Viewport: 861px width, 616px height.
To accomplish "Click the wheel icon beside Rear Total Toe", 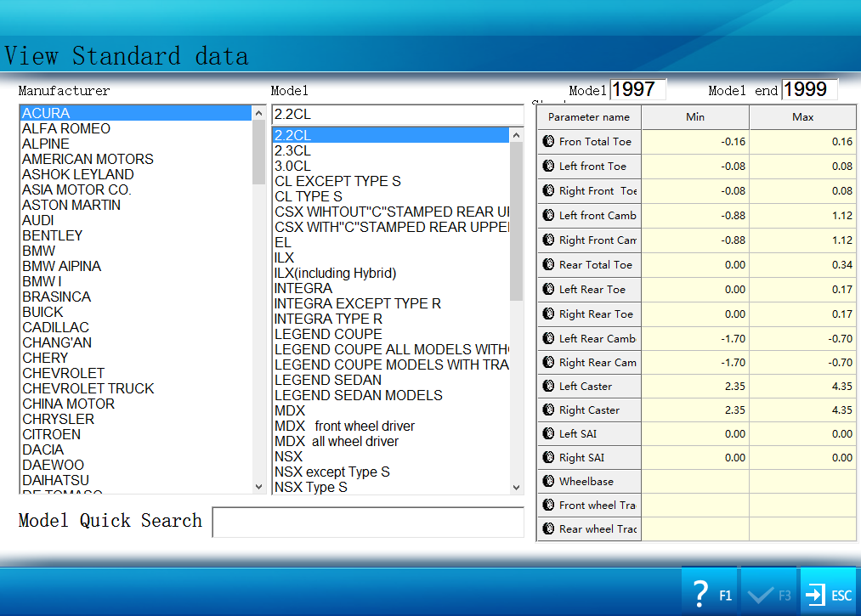I will point(548,265).
